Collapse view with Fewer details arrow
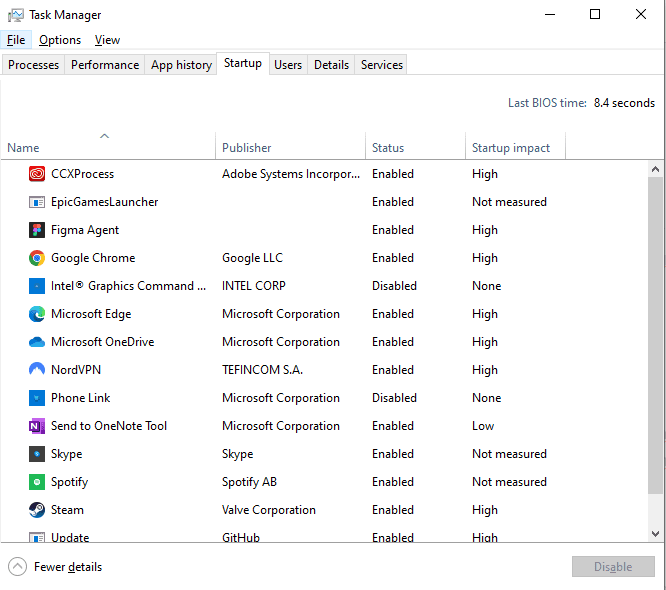 click(17, 567)
